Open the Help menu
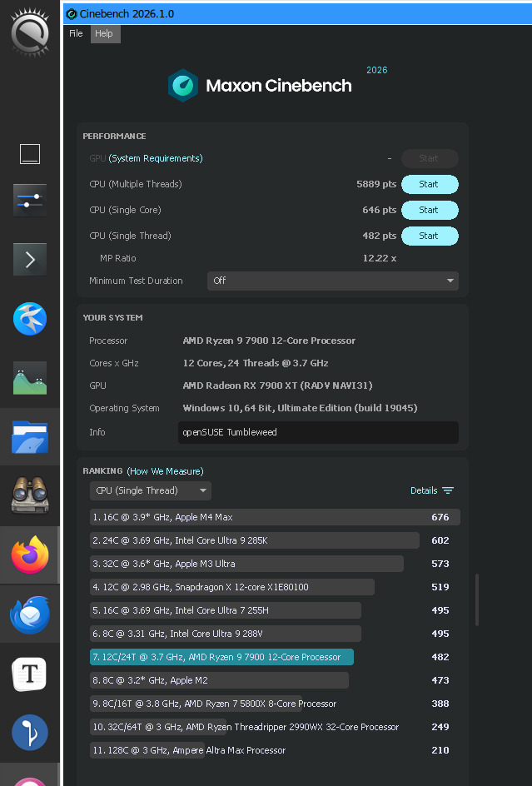This screenshot has width=532, height=786. pos(104,33)
